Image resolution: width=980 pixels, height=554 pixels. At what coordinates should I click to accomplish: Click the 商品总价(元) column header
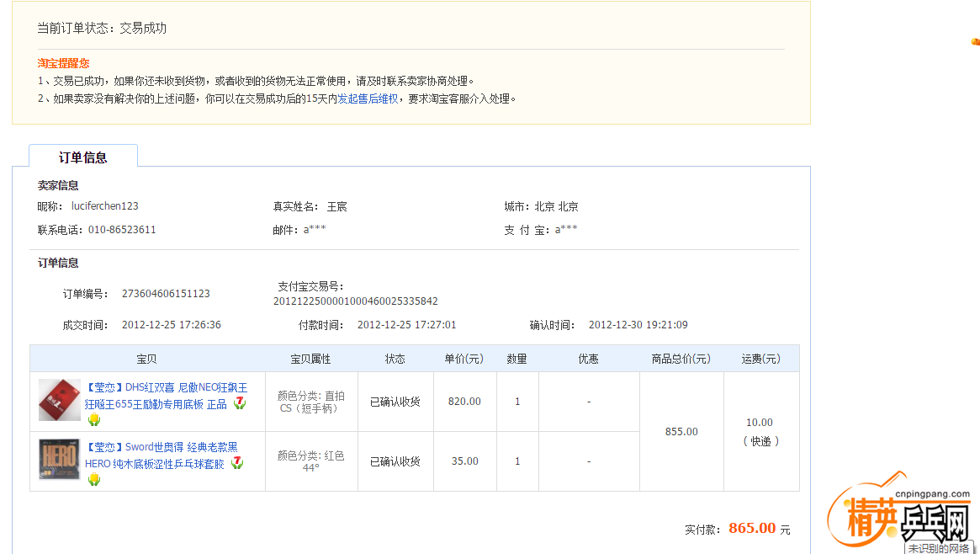[x=681, y=359]
